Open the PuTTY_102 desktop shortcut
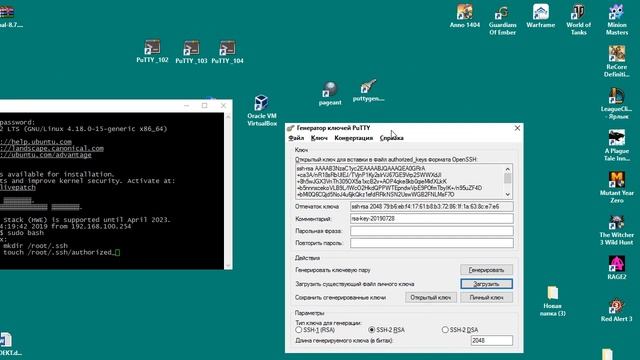This screenshot has height=360, width=640. coord(152,51)
